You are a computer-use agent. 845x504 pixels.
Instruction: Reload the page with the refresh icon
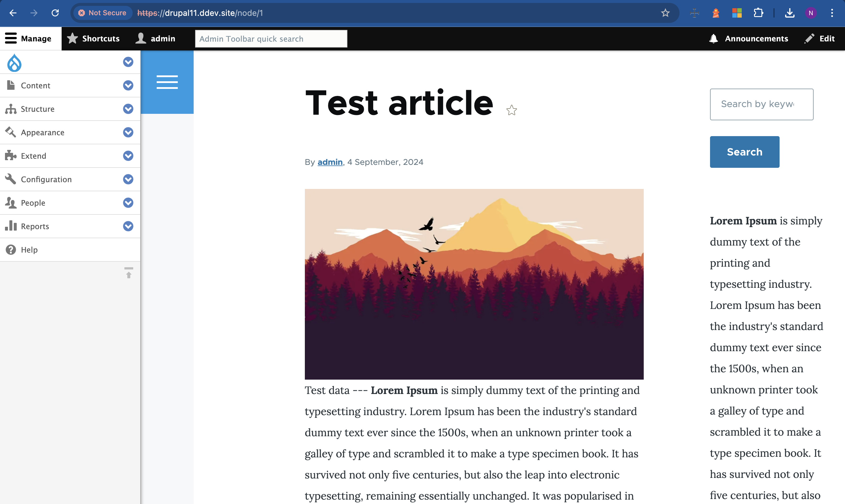(55, 13)
